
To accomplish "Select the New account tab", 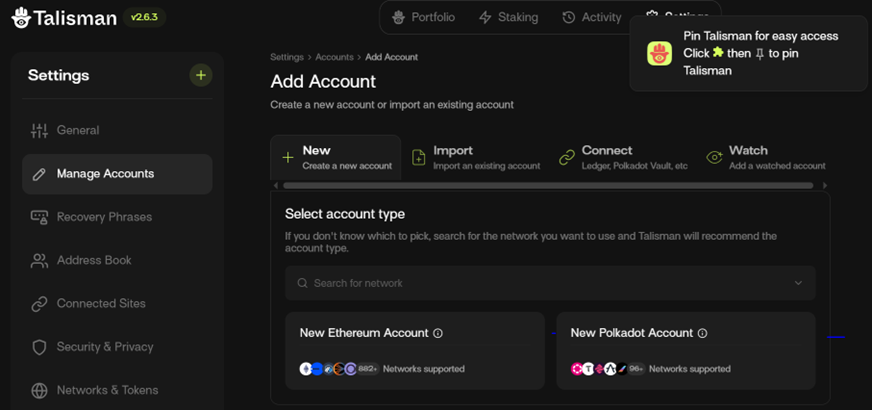I will [x=335, y=157].
